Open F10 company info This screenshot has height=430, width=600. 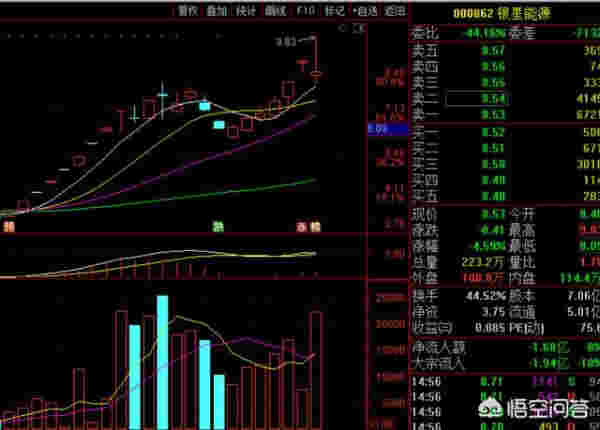pyautogui.click(x=304, y=11)
